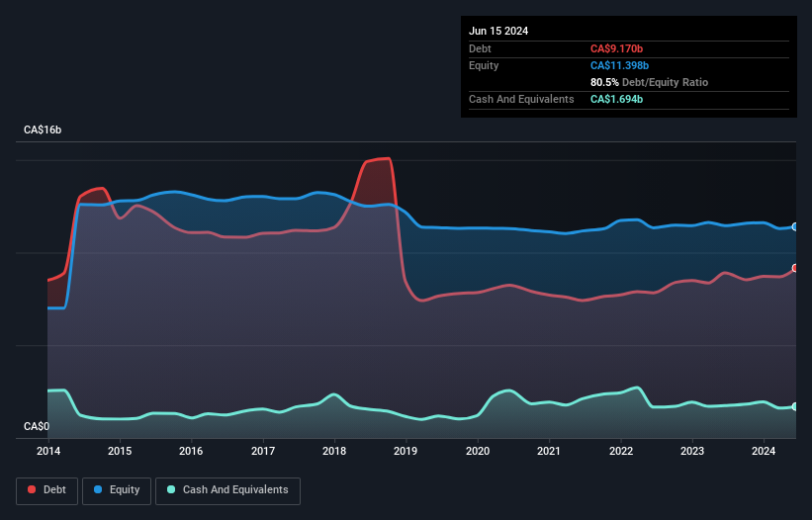This screenshot has height=520, width=812.
Task: Click the 80.5% Debt/Equity Ratio text
Action: tap(649, 82)
